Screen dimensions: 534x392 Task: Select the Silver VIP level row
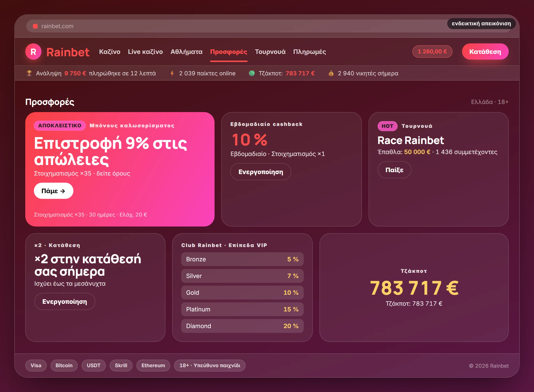242,276
